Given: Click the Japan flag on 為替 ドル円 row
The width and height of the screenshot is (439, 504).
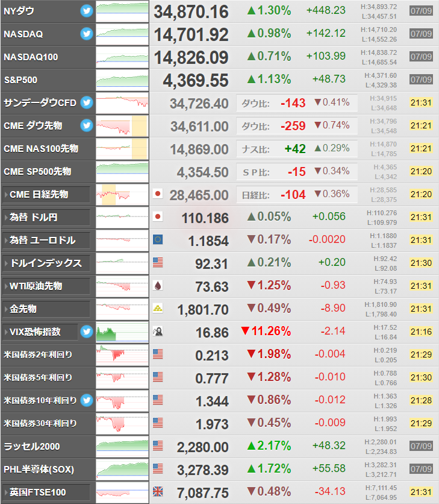Looking at the screenshot, I should (158, 216).
